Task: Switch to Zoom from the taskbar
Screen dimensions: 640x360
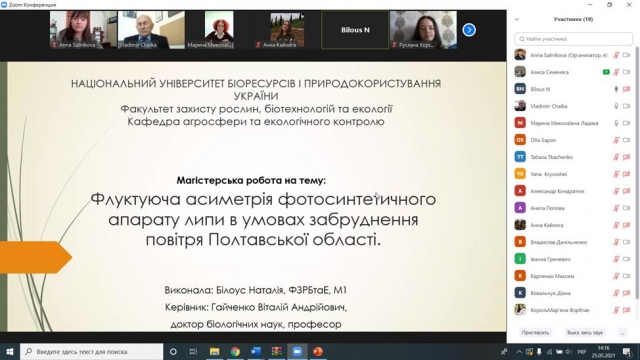Action: tap(297, 351)
